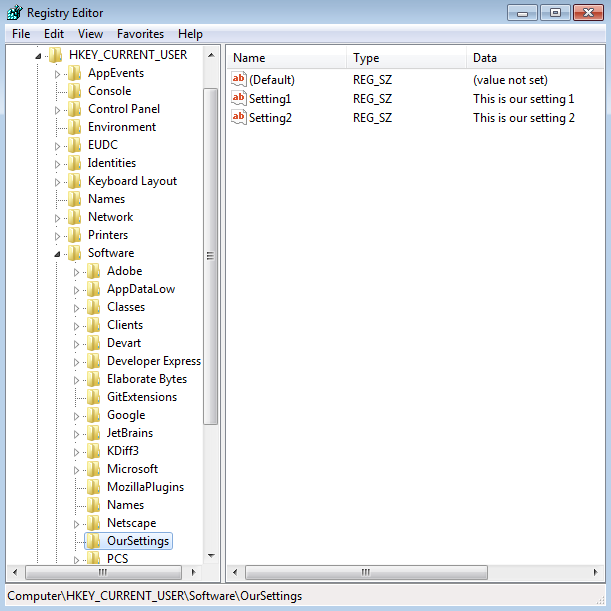Expand the KDiff3 key

tap(76, 452)
